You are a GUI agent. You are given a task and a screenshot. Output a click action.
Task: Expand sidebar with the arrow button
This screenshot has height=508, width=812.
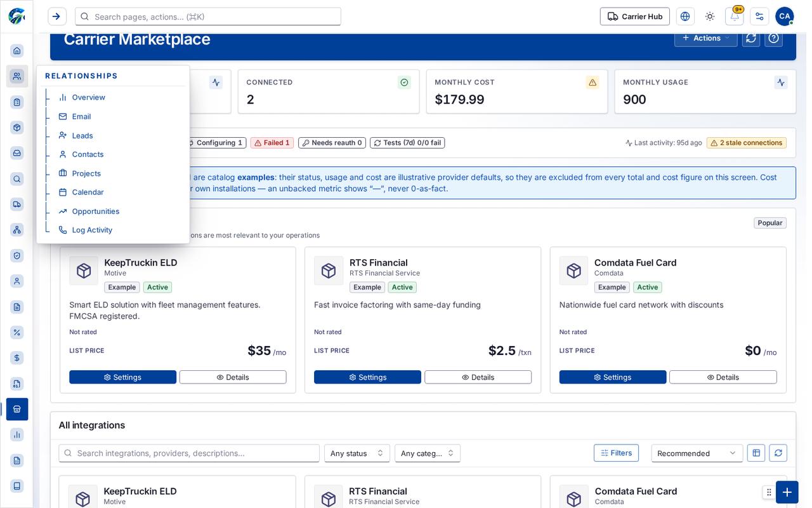point(57,17)
